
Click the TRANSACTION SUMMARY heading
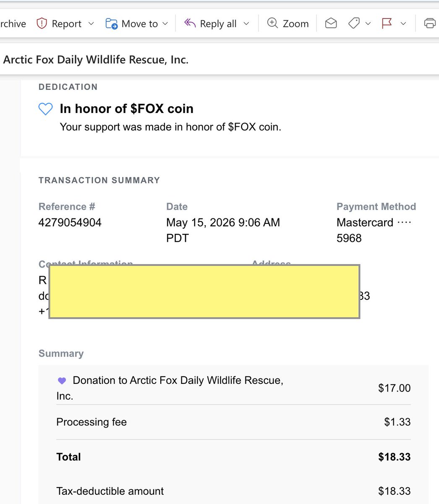coord(99,180)
